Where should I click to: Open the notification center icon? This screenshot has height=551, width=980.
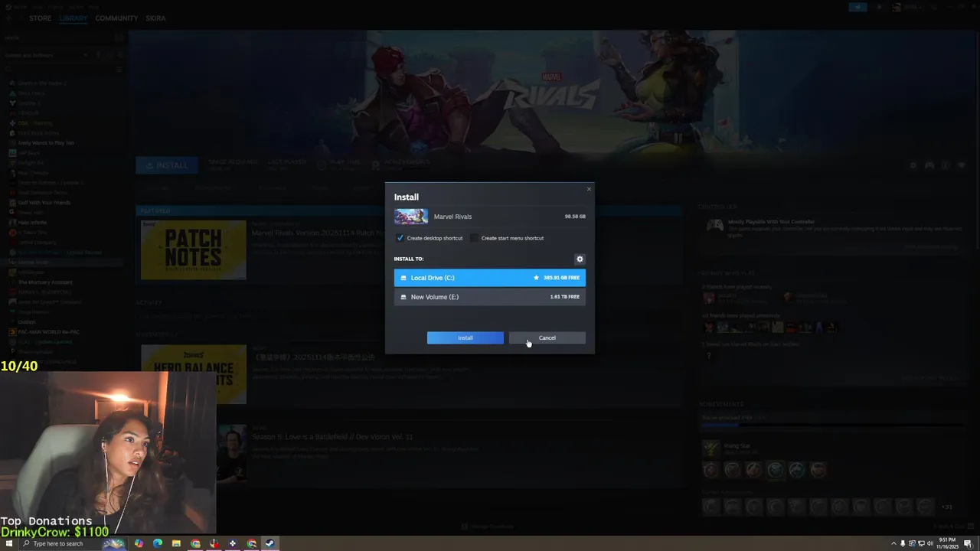(x=968, y=543)
